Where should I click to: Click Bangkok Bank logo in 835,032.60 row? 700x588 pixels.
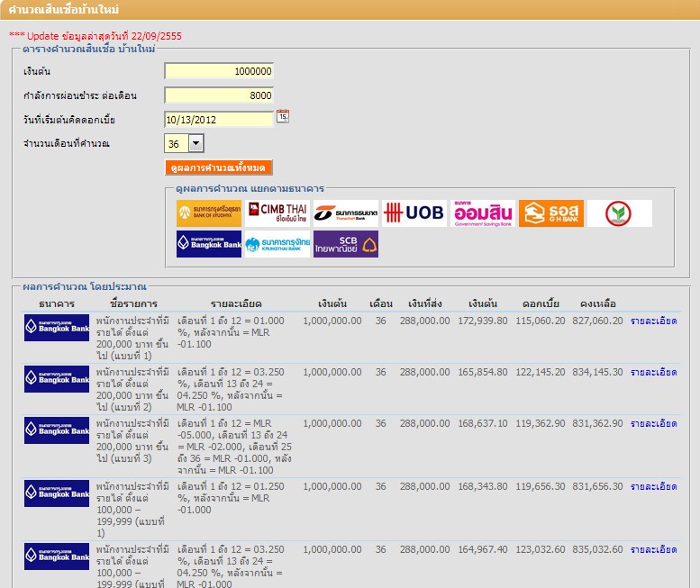(x=57, y=556)
